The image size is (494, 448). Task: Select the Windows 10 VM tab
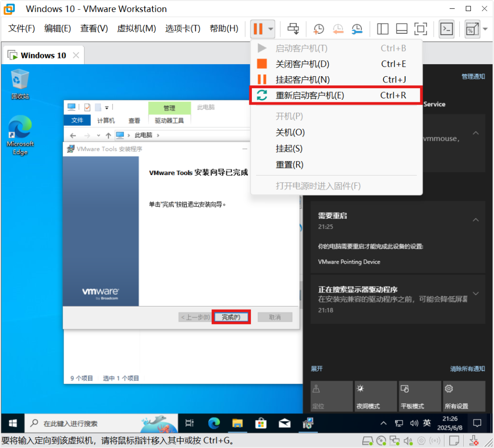(43, 55)
